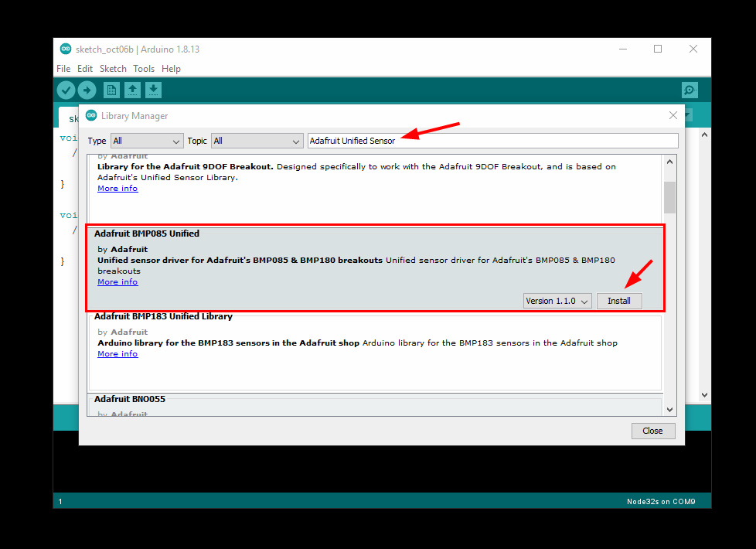
Task: Open the File menu
Action: [x=63, y=69]
